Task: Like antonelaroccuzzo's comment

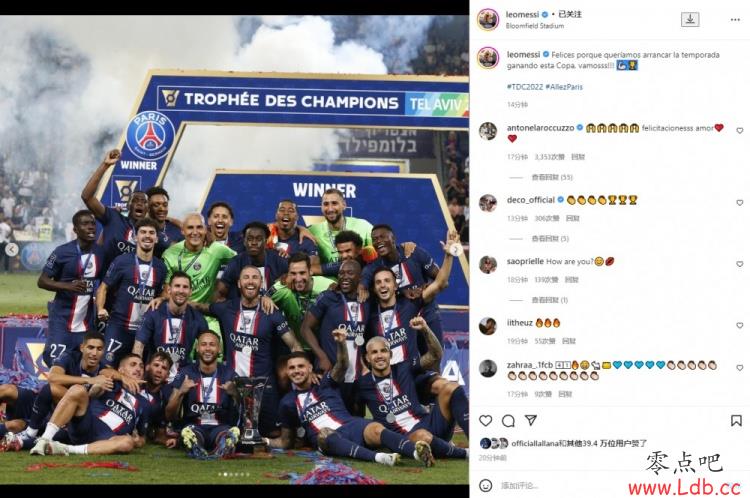Action: coord(739,131)
